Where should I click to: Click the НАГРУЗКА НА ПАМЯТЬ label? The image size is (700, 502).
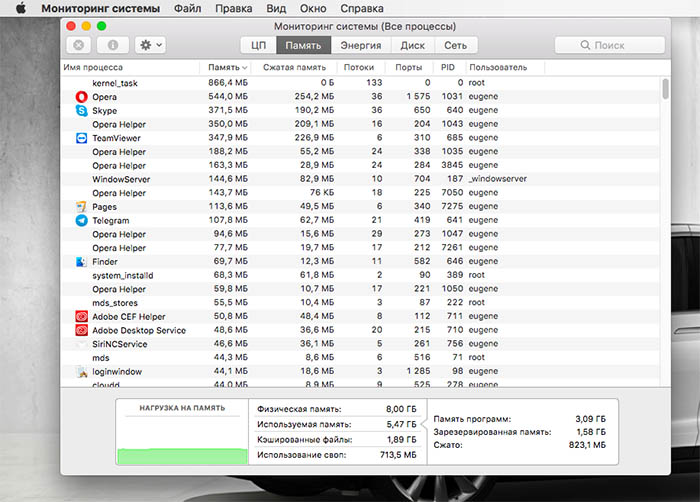click(182, 408)
